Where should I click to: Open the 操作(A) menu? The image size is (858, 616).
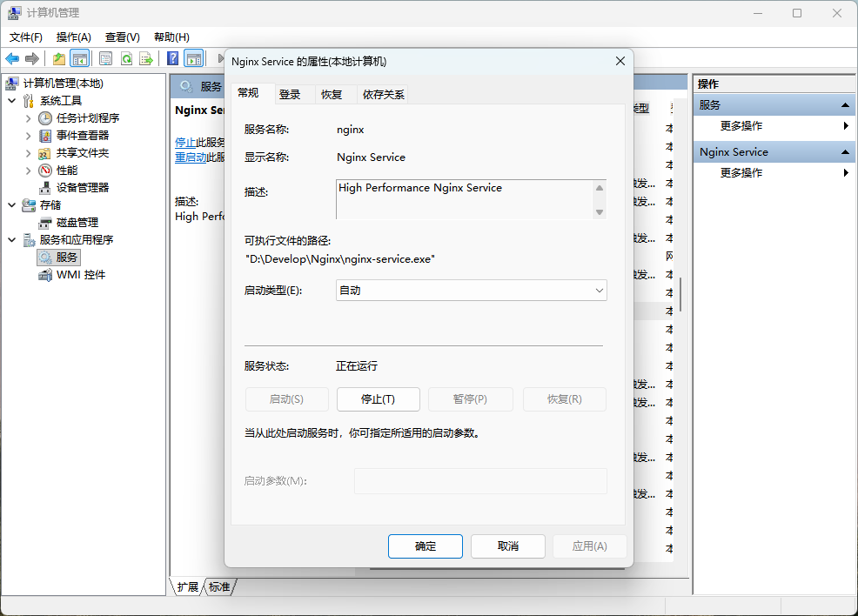(73, 37)
